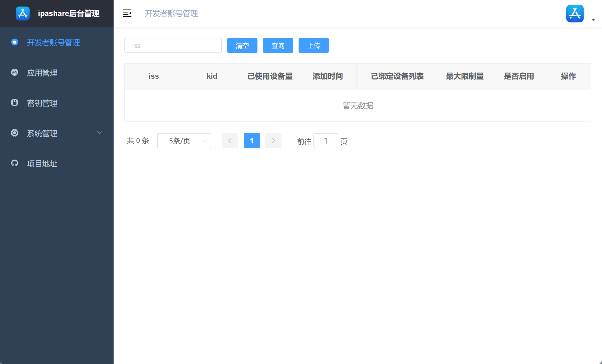The width and height of the screenshot is (602, 364).
Task: Click the 最大限制量 column header
Action: pos(465,76)
